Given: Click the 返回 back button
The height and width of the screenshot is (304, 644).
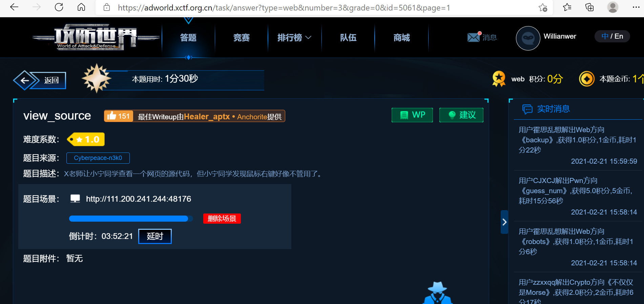Looking at the screenshot, I should coord(40,80).
